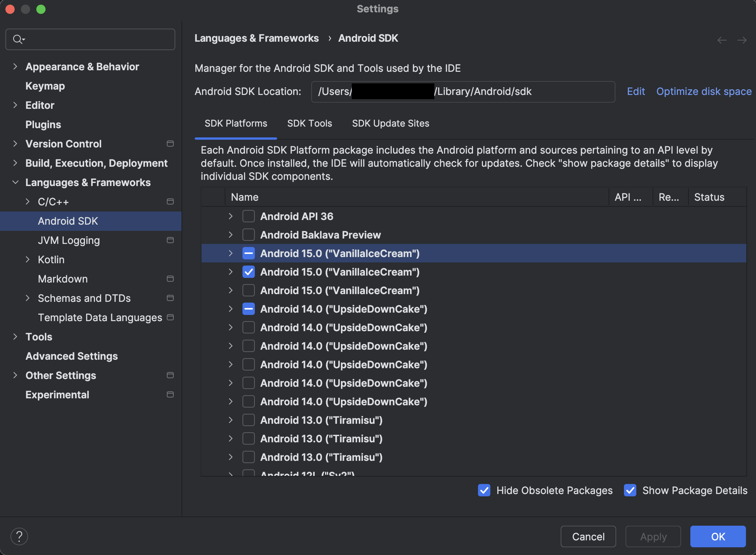Open Plugins settings
The height and width of the screenshot is (555, 756).
click(x=43, y=124)
